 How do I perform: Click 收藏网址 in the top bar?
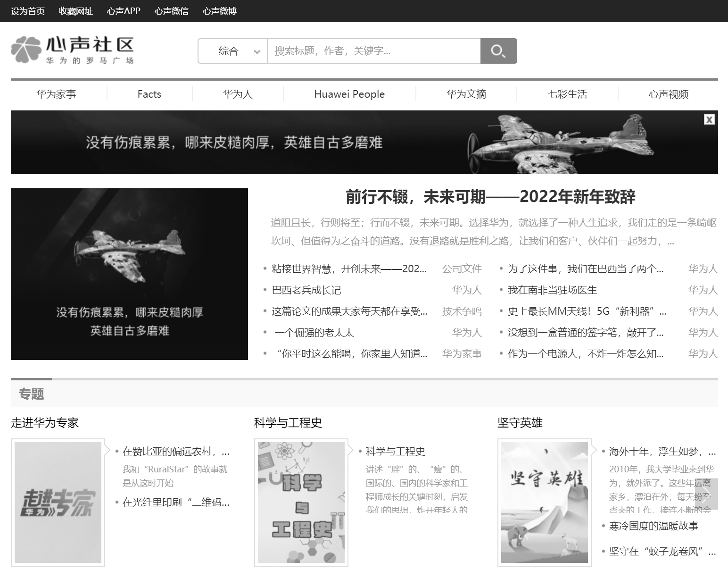[x=76, y=11]
